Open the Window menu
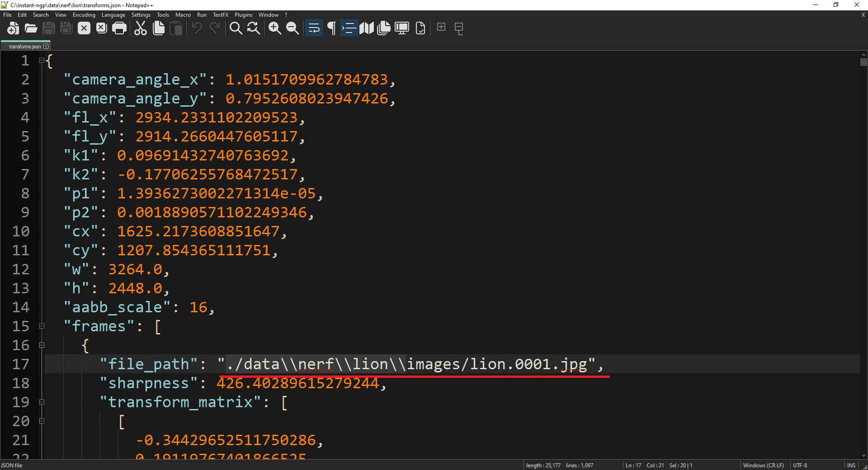This screenshot has width=868, height=470. click(x=269, y=15)
